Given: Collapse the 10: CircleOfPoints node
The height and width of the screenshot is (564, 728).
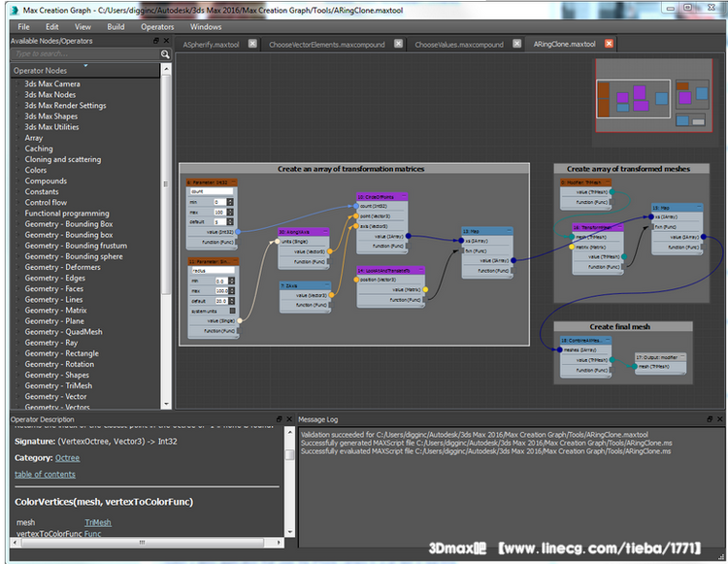Looking at the screenshot, I should (x=404, y=197).
